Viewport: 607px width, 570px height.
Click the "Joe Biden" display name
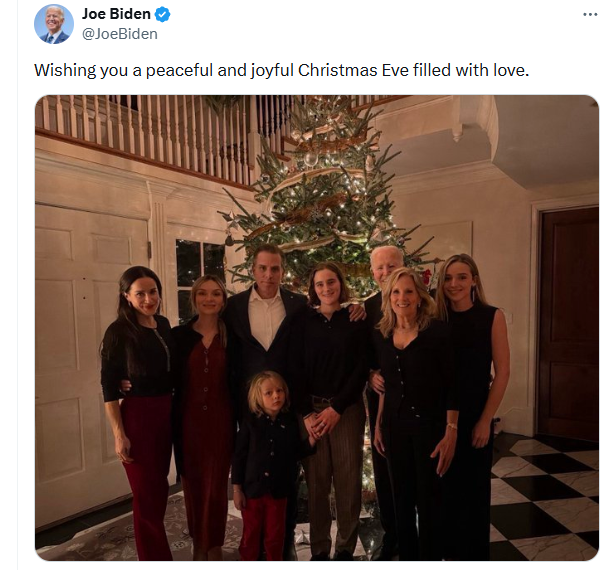[x=116, y=14]
